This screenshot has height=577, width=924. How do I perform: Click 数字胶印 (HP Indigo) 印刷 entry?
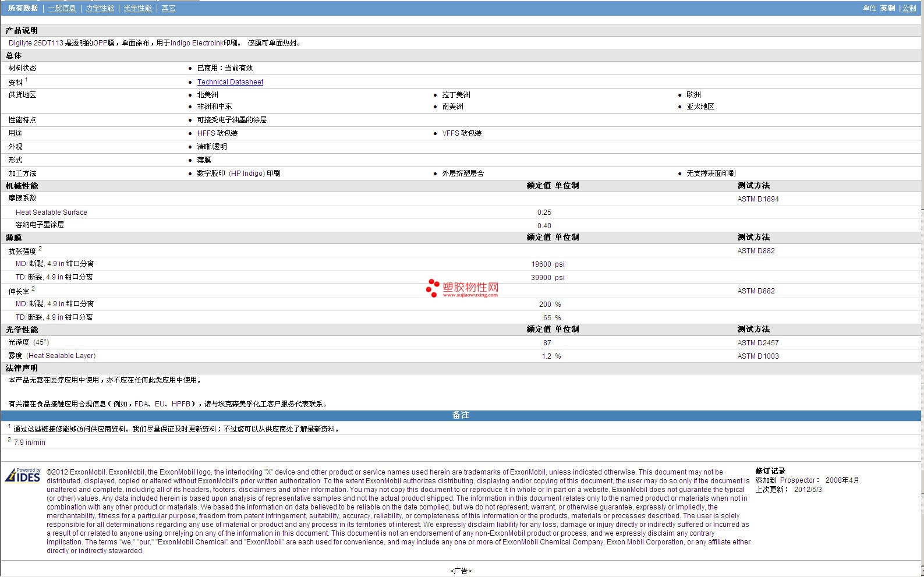[x=239, y=174]
